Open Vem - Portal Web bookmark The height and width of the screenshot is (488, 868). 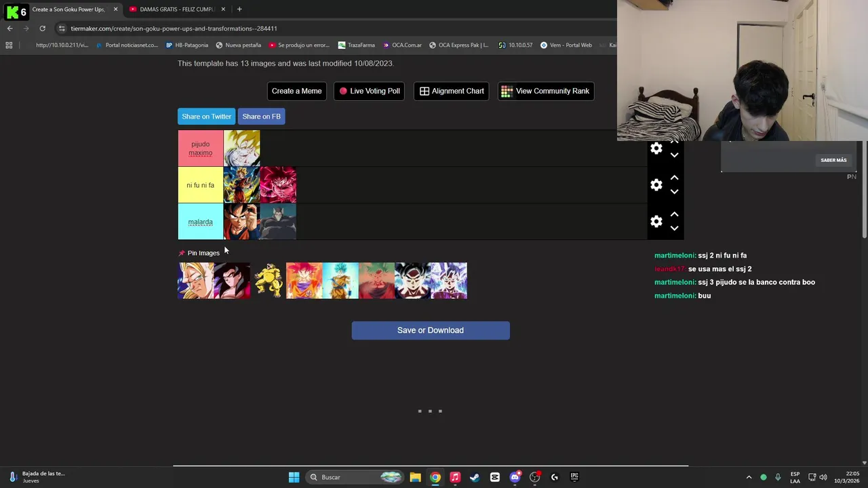[x=566, y=45]
